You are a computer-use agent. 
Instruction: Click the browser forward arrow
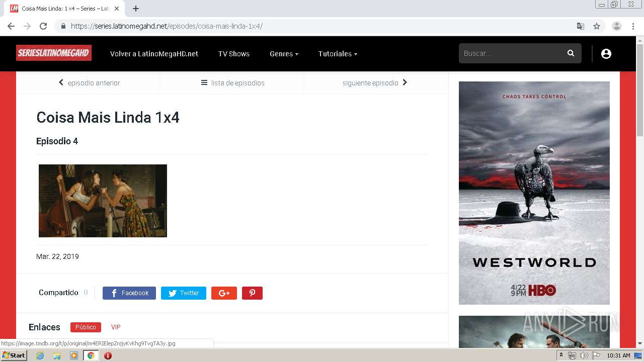point(27,26)
